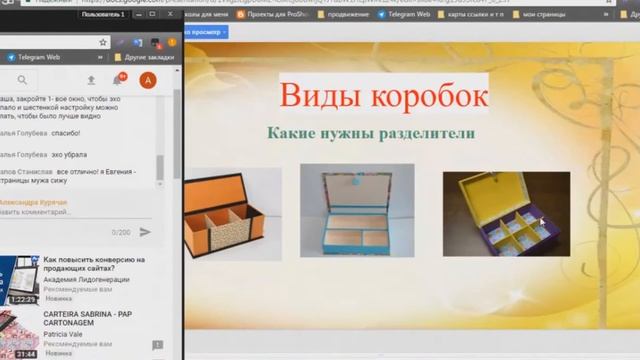Open the blue 'просмотр' dropdown button
640x360 pixels.
point(206,32)
